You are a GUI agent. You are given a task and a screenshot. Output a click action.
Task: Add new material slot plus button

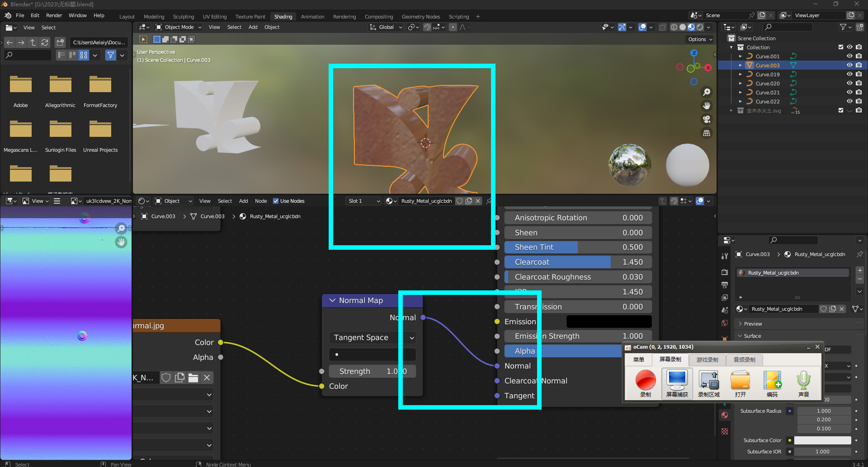(860, 271)
